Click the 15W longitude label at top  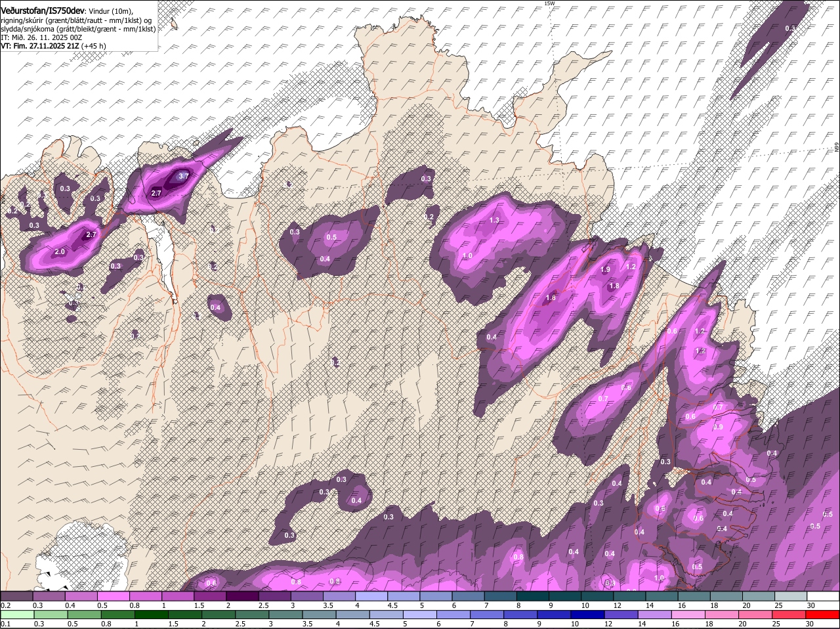coord(549,3)
